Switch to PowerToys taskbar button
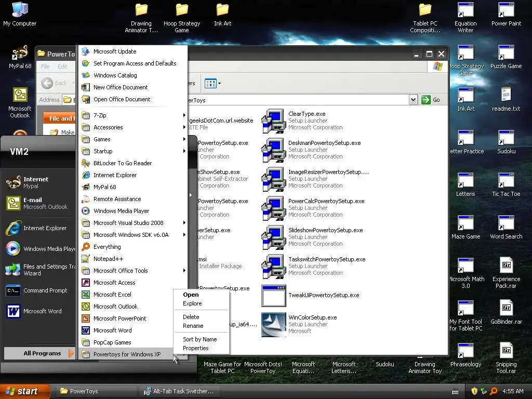Screen dimensions: 532x399 click(x=96, y=391)
